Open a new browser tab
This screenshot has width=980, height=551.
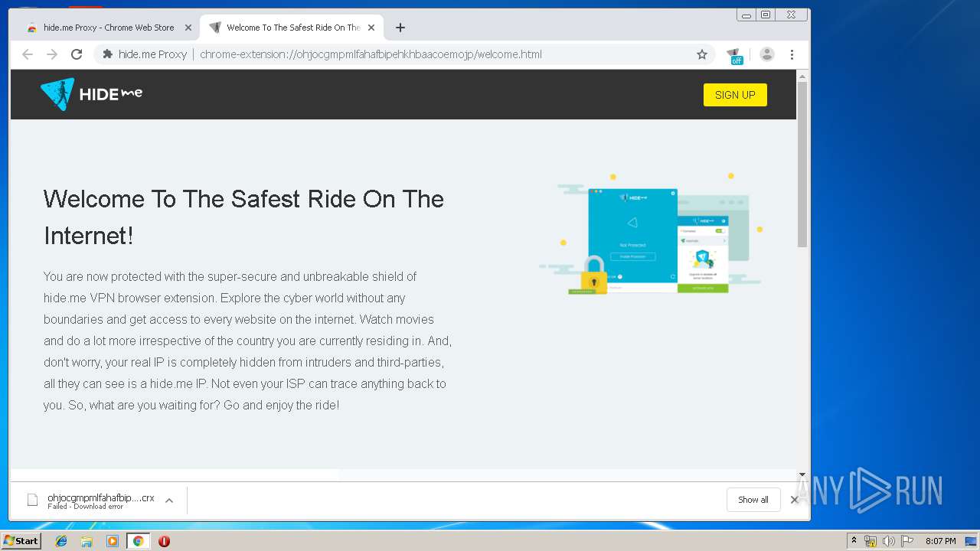(400, 28)
